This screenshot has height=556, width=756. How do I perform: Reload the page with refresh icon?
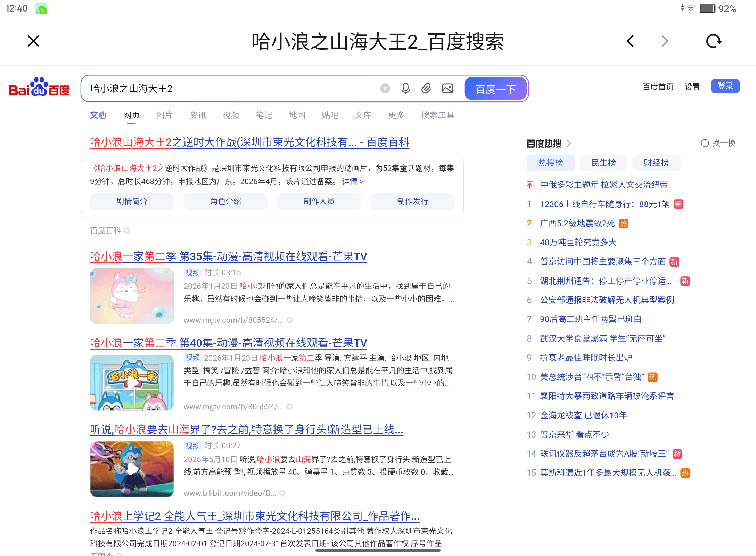pos(714,41)
